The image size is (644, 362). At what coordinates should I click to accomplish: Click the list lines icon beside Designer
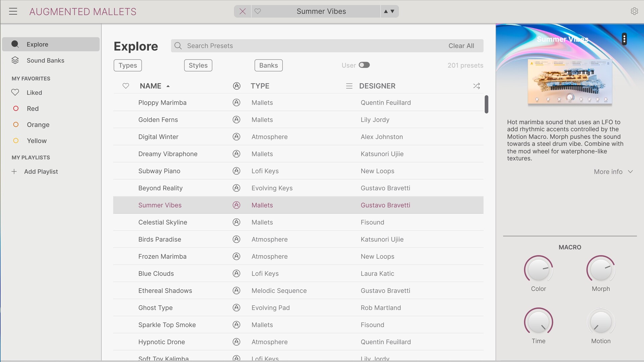coord(349,86)
